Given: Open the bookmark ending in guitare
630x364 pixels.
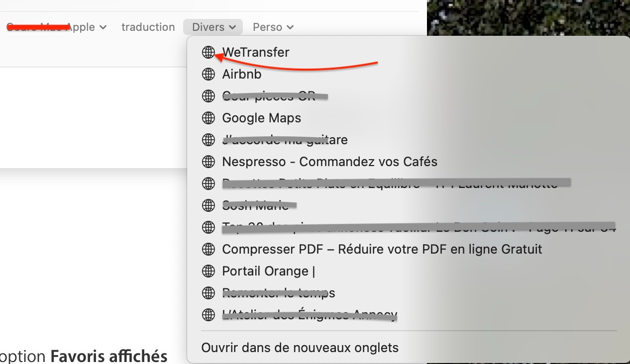Looking at the screenshot, I should point(285,140).
